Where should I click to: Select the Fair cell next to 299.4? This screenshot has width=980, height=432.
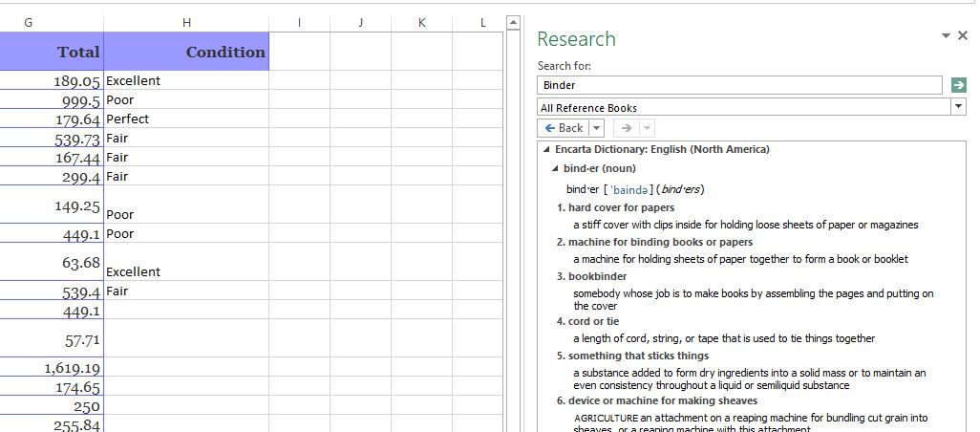186,176
